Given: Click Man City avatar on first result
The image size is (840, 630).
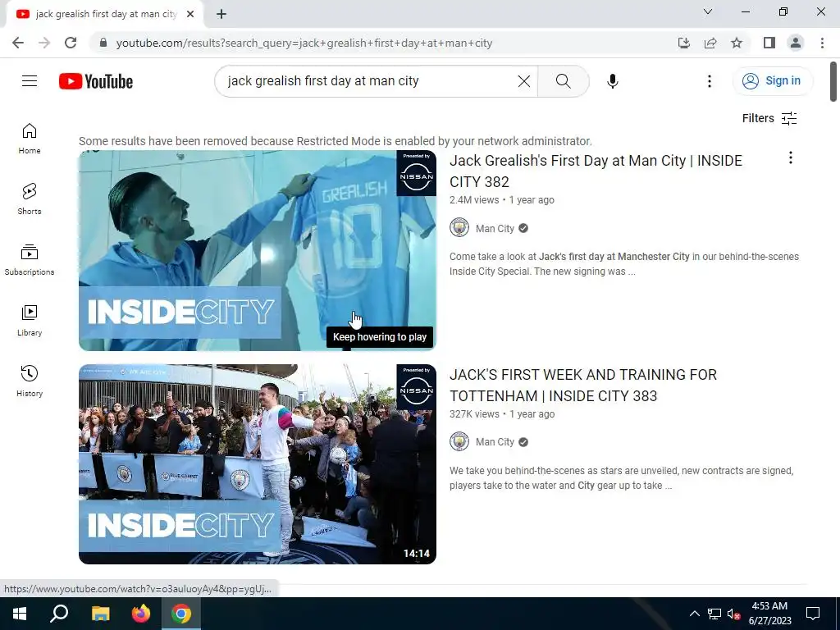Looking at the screenshot, I should coord(459,228).
